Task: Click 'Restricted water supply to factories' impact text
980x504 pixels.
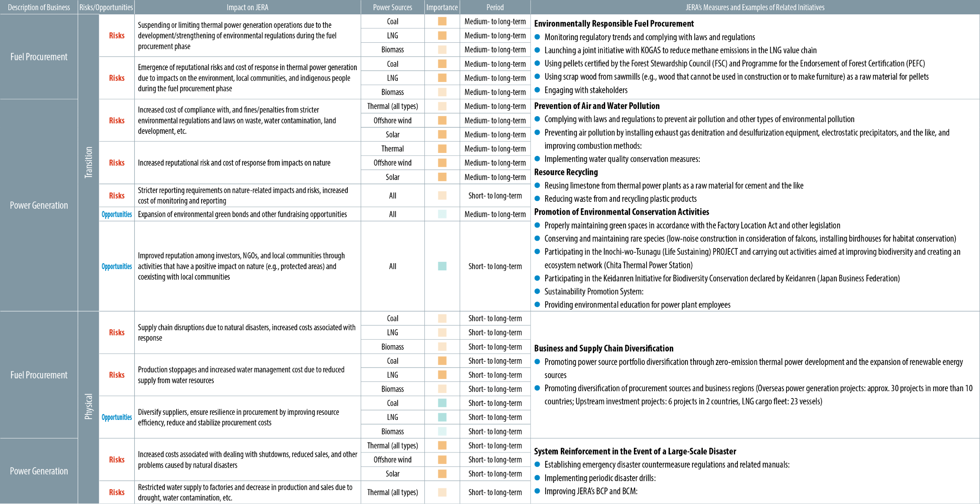Action: (245, 492)
